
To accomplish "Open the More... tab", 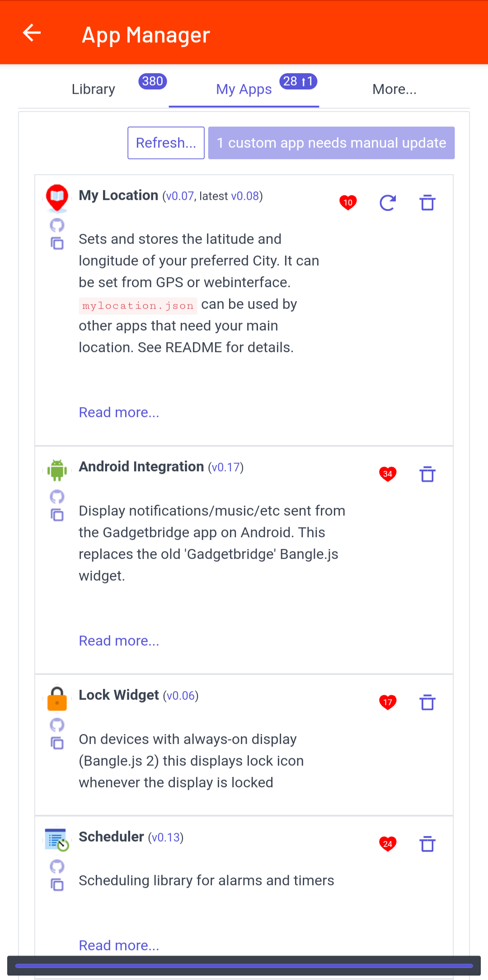I will pyautogui.click(x=394, y=89).
